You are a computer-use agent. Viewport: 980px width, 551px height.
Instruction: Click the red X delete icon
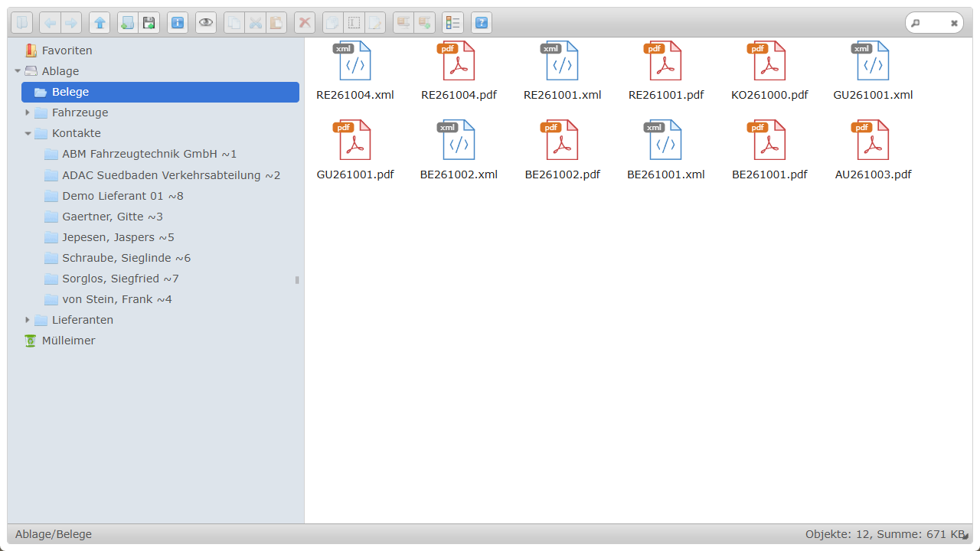(x=305, y=23)
